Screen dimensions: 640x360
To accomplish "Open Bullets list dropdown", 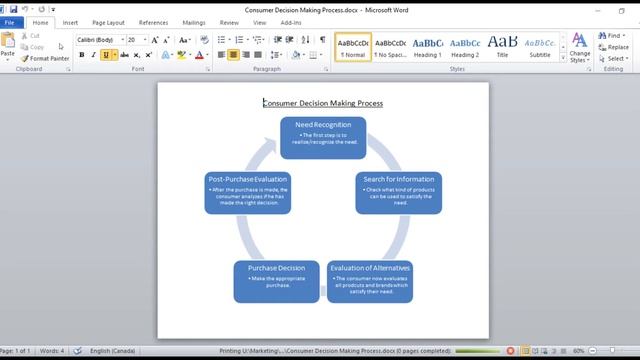I will coord(229,40).
